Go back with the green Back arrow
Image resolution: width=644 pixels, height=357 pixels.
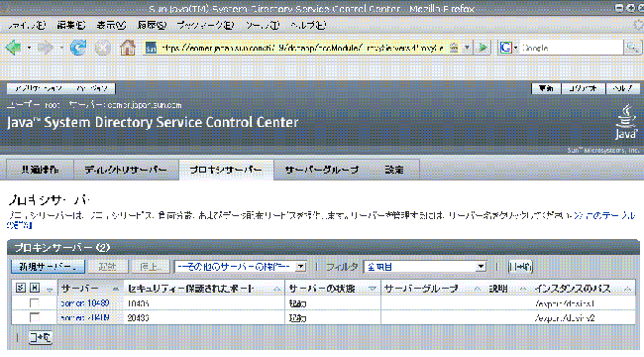(x=14, y=48)
